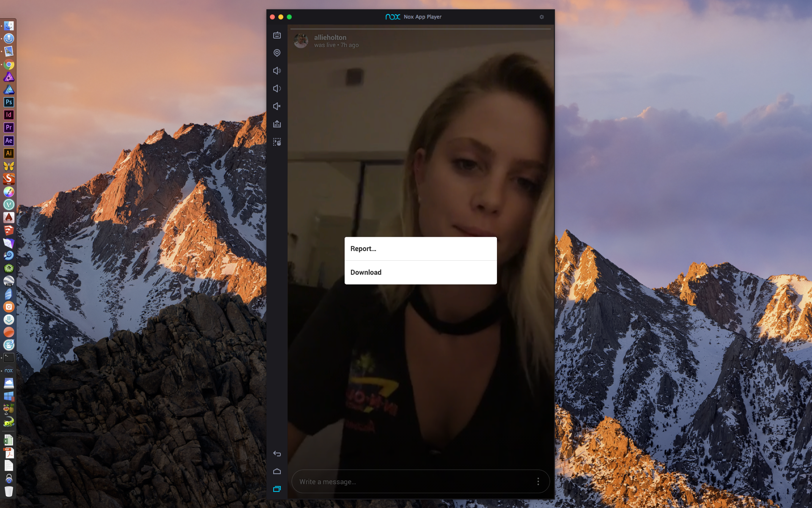
Task: Open the macro recorder icon
Action: pos(277,142)
